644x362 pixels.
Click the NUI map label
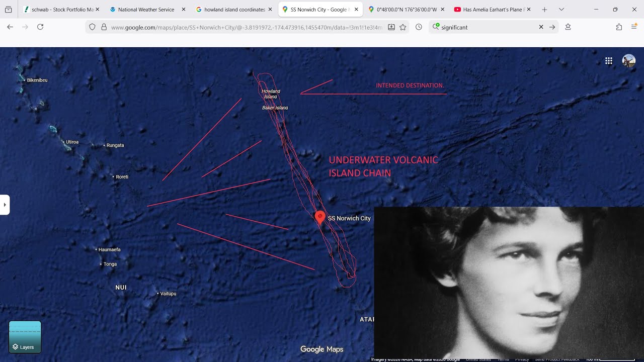point(121,288)
